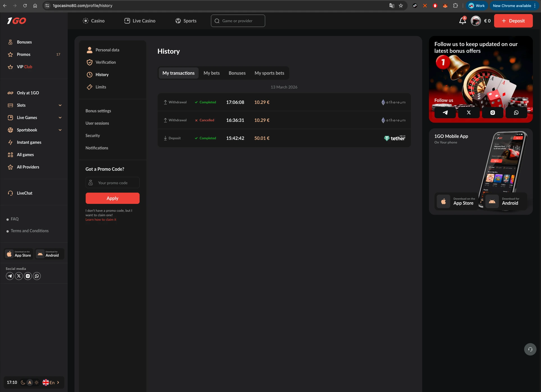Click the browser address bar URL
This screenshot has height=392, width=541.
click(x=83, y=6)
